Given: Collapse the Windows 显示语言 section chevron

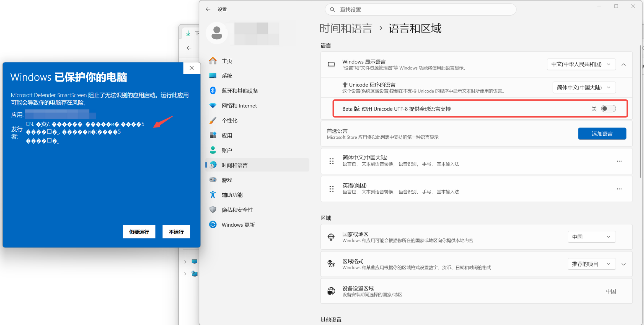Looking at the screenshot, I should [x=624, y=65].
